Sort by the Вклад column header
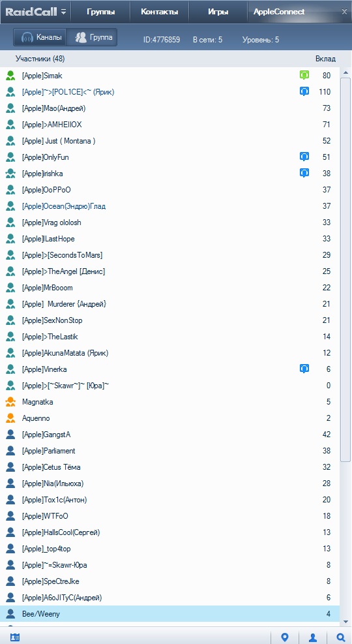Viewport: 352px width, 644px height. pyautogui.click(x=325, y=59)
